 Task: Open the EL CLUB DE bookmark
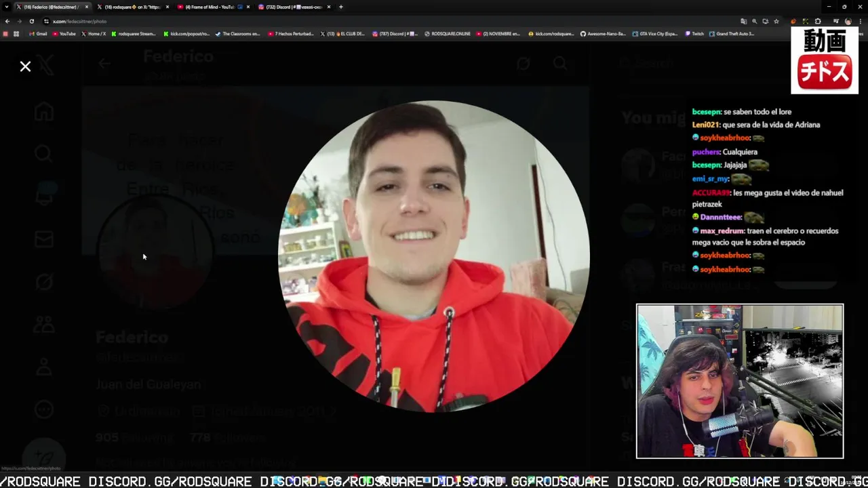coord(342,34)
